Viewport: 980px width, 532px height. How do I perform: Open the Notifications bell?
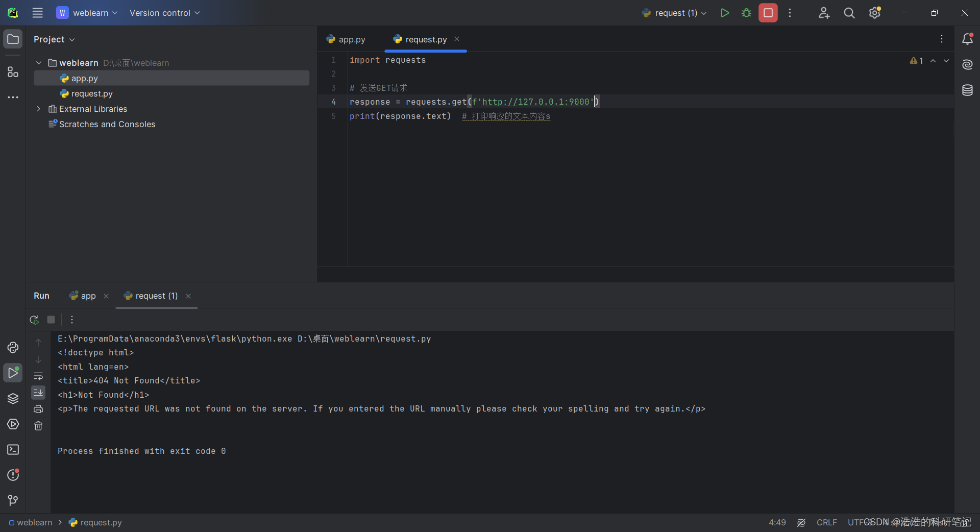pos(967,39)
